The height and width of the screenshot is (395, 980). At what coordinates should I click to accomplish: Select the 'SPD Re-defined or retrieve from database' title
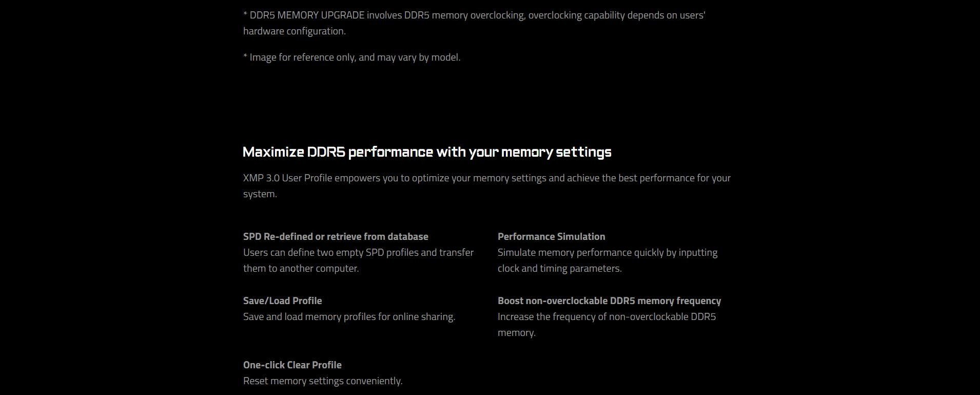[336, 236]
